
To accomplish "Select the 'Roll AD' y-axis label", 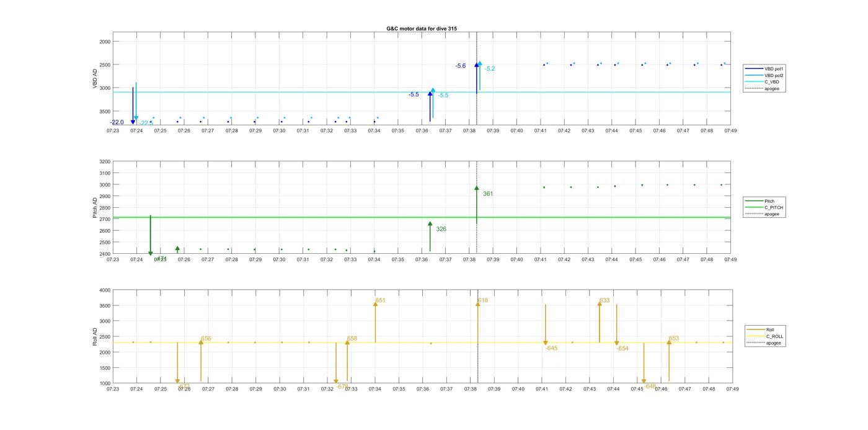I will (95, 337).
